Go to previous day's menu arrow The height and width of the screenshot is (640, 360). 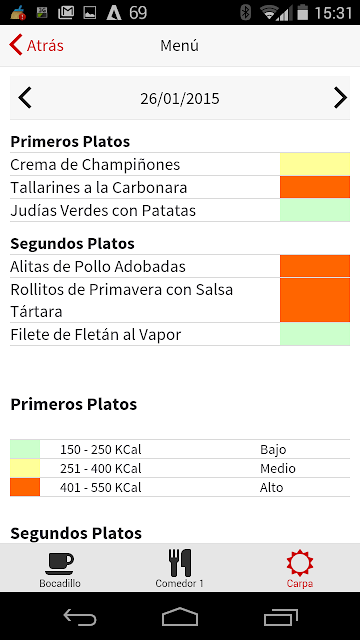[25, 98]
